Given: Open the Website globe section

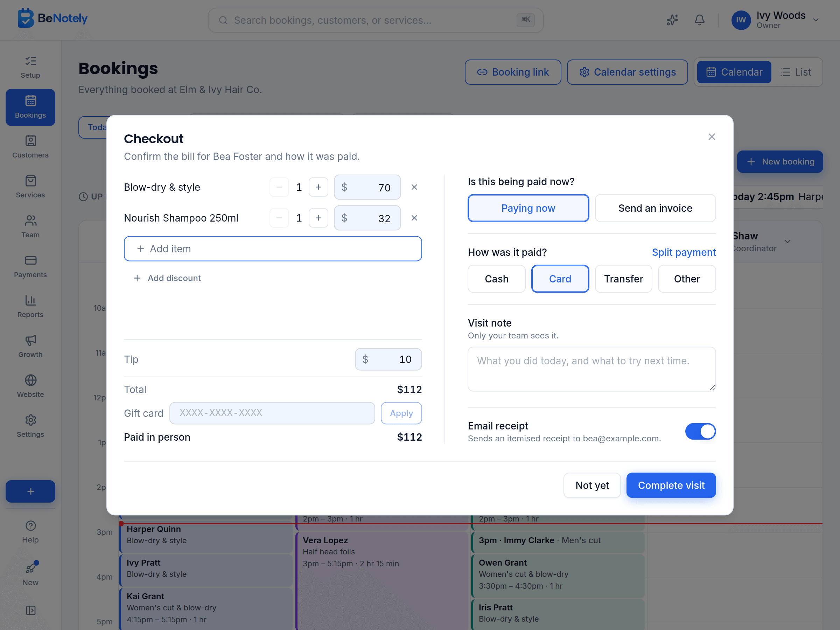Looking at the screenshot, I should 30,386.
